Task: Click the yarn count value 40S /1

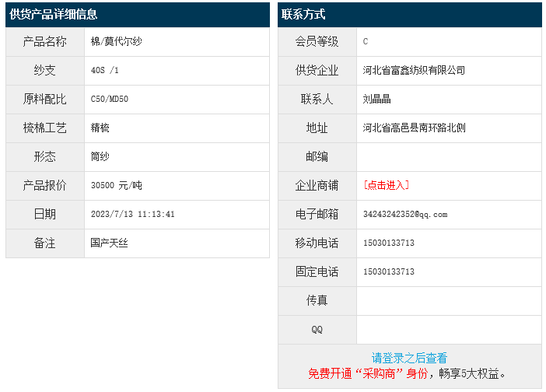Action: (x=105, y=71)
